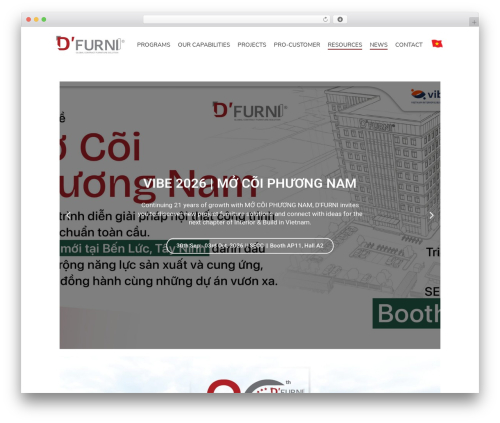Click the green maximize window dot
Image resolution: width=500 pixels, height=423 pixels.
tap(44, 20)
